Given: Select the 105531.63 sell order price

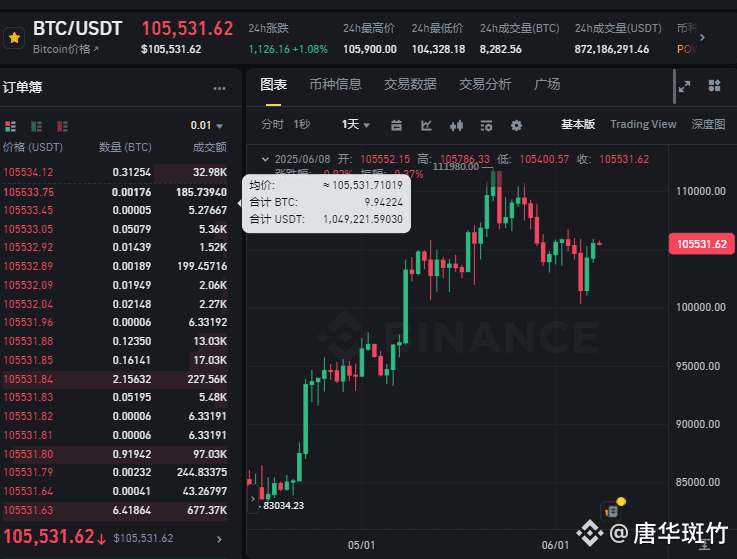Looking at the screenshot, I should [x=28, y=511].
